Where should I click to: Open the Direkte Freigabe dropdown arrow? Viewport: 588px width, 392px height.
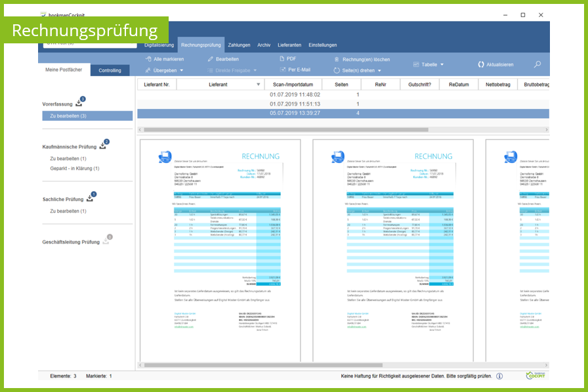[x=255, y=70]
